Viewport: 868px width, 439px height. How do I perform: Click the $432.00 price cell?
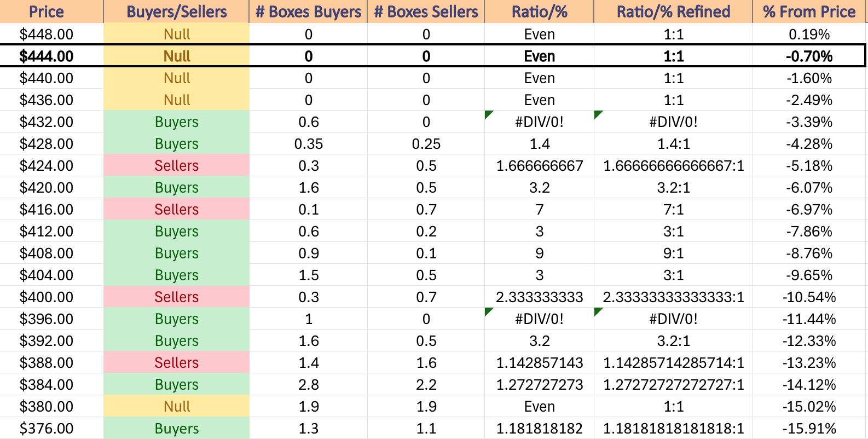click(x=51, y=122)
